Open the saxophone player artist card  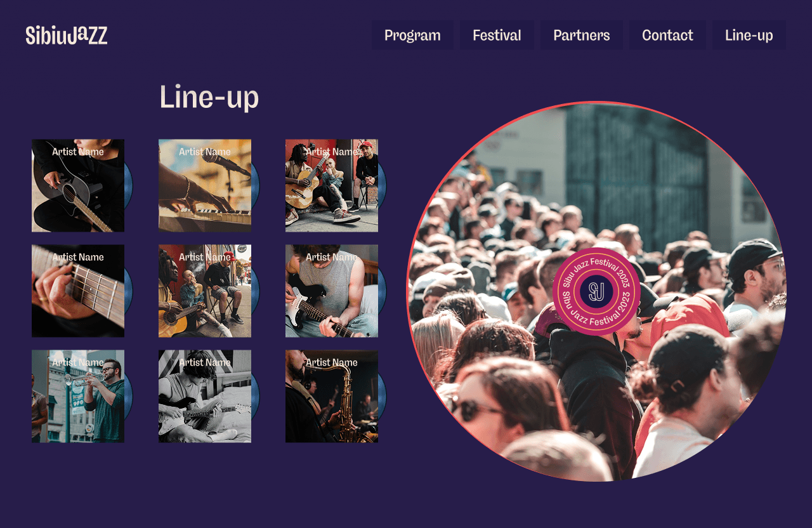point(332,396)
